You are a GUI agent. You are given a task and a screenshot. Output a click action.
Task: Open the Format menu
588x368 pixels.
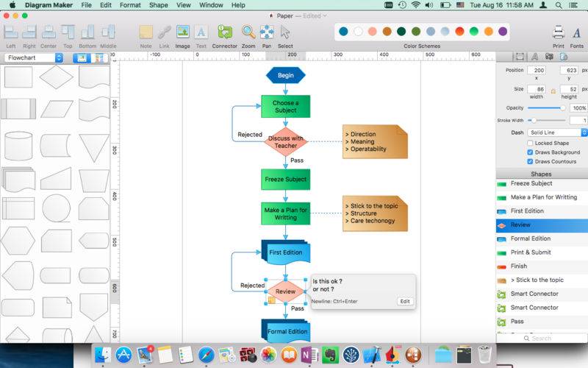130,5
